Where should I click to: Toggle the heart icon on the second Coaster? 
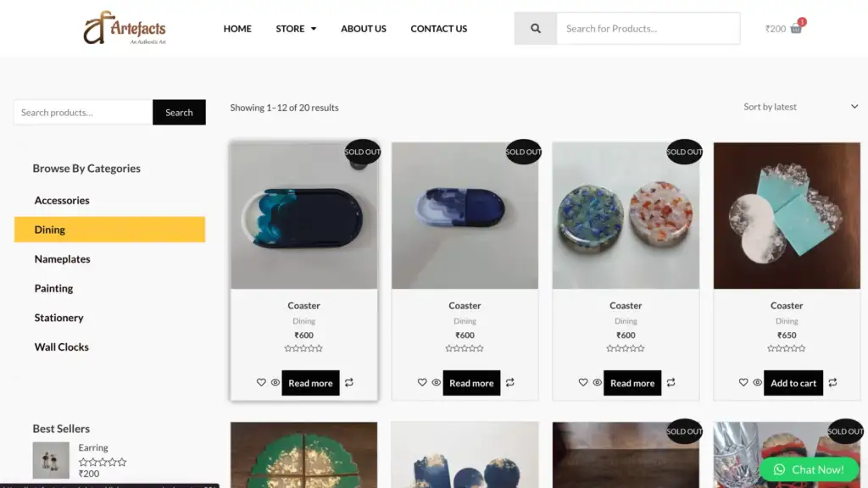click(x=423, y=382)
